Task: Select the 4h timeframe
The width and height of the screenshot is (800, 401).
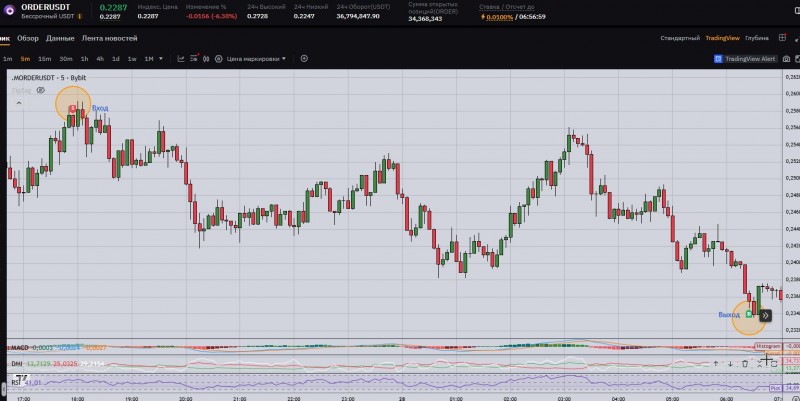Action: click(x=100, y=59)
